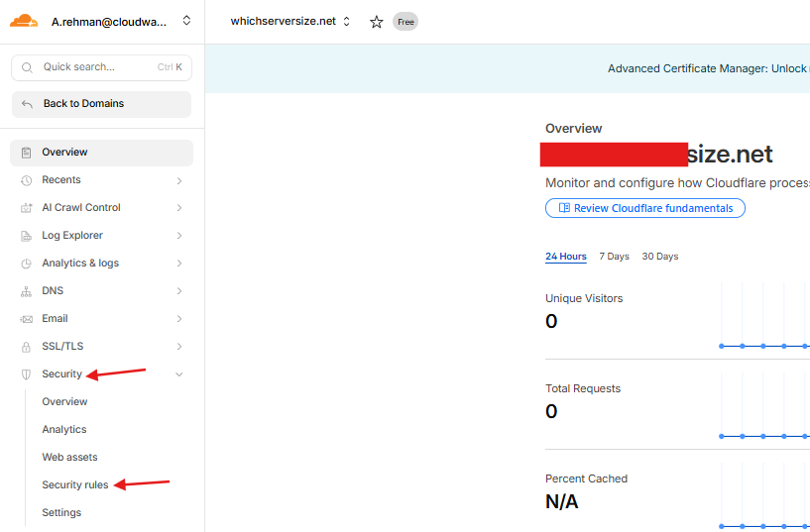Click the Recents clock icon

pos(26,180)
